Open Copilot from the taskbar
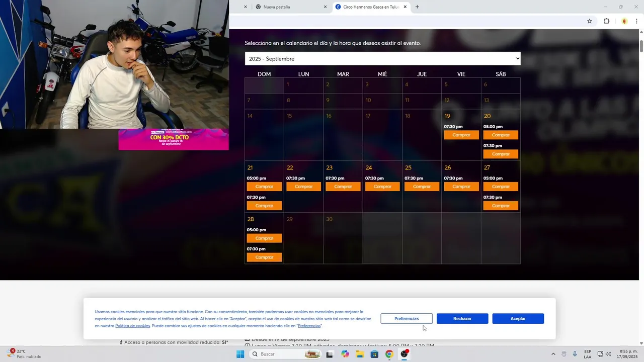This screenshot has width=644, height=362. [345, 354]
